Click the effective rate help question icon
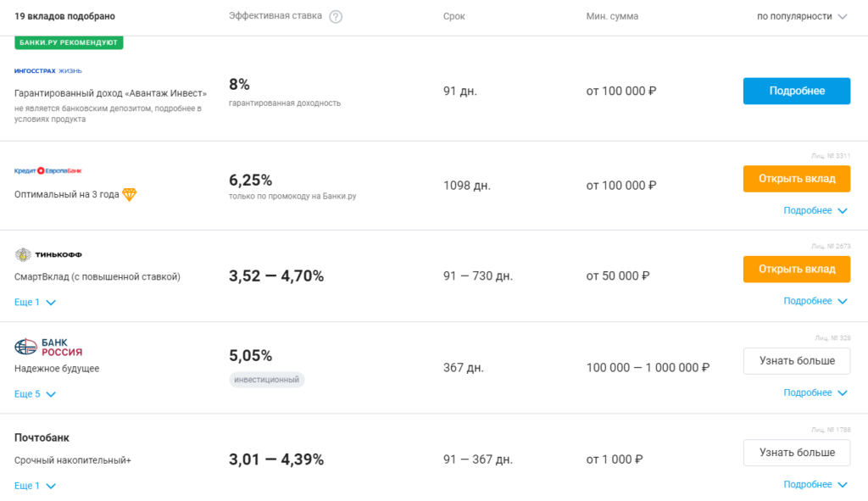Screen dimensions: 868x501 click(336, 17)
